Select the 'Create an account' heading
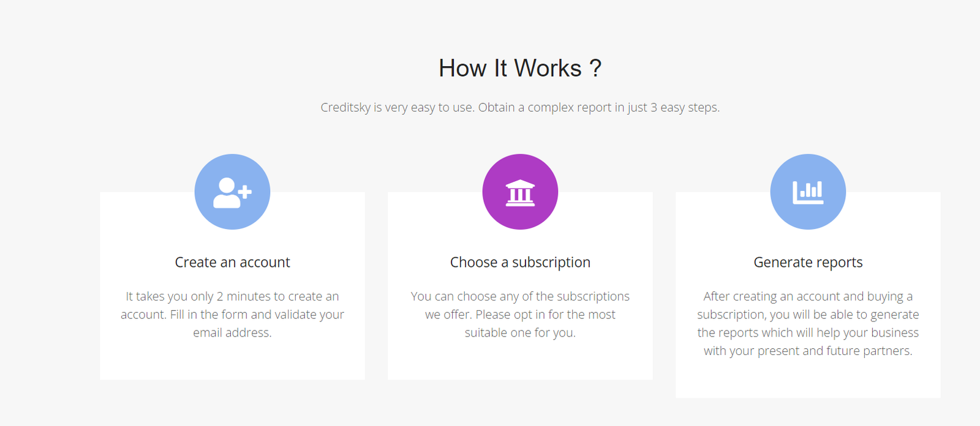Image resolution: width=980 pixels, height=426 pixels. 232,262
